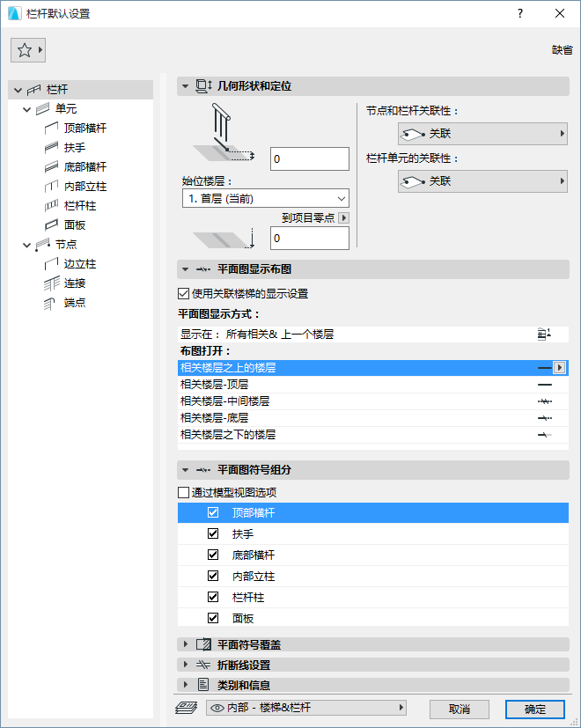Viewport: 581px width, 728px height.
Task: Click the 几何形状和定位 panel icon
Action: coord(203,86)
